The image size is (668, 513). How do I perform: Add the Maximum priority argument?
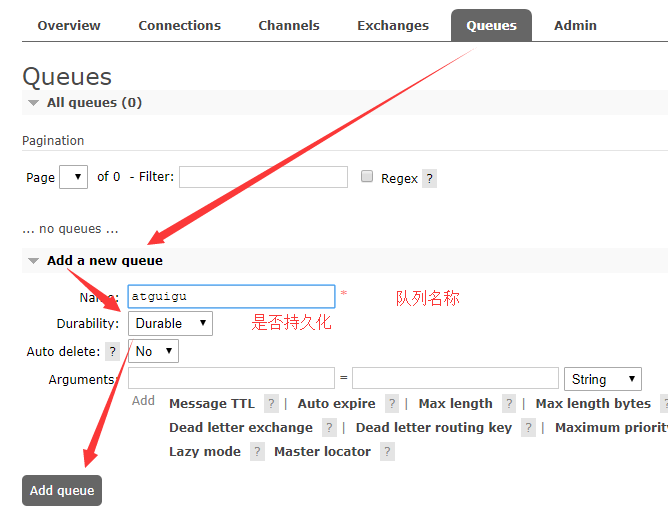point(611,427)
